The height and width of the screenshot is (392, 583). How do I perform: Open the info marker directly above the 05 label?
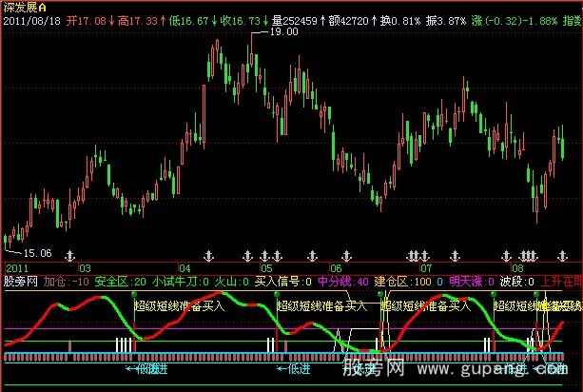[264, 256]
